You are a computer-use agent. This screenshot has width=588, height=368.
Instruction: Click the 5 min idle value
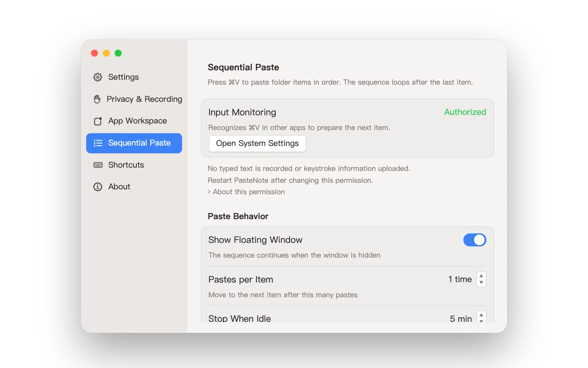[461, 319]
